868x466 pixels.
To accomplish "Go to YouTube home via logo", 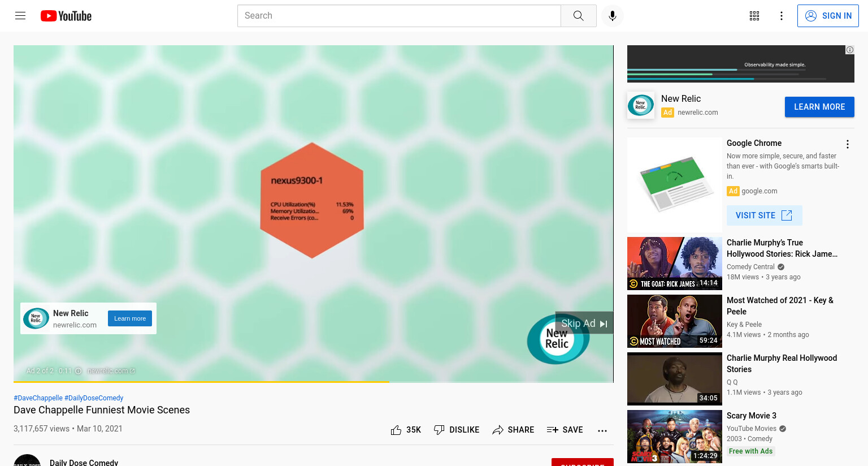I will pyautogui.click(x=66, y=16).
